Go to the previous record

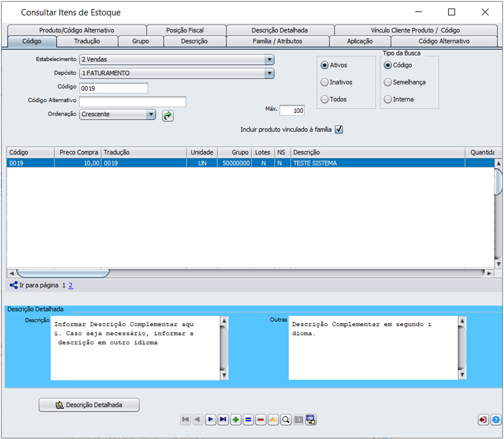198,419
